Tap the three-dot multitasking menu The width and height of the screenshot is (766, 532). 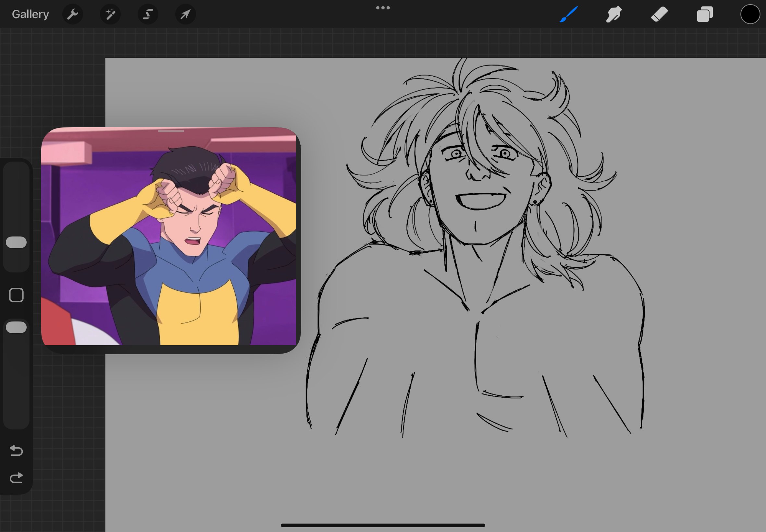tap(383, 8)
